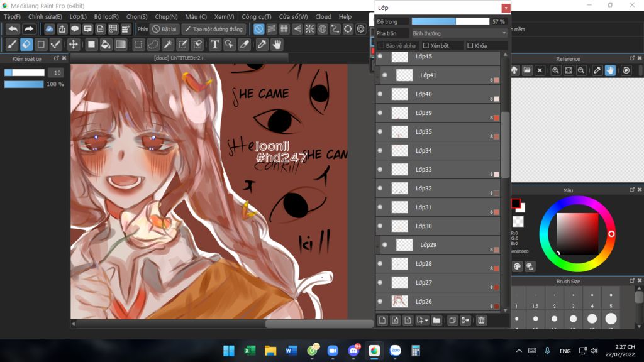644x362 pixels.
Task: Select layer Lớp33
Action: coord(438,170)
